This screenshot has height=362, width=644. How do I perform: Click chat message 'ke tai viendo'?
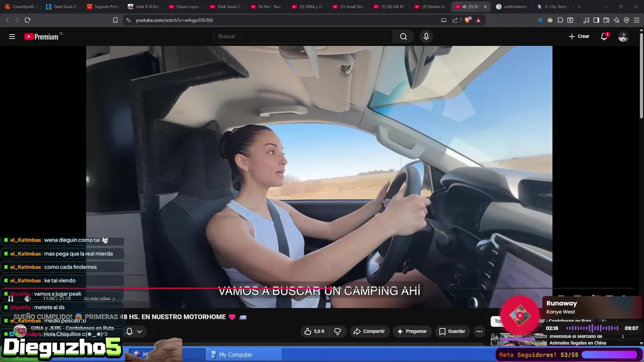click(60, 281)
